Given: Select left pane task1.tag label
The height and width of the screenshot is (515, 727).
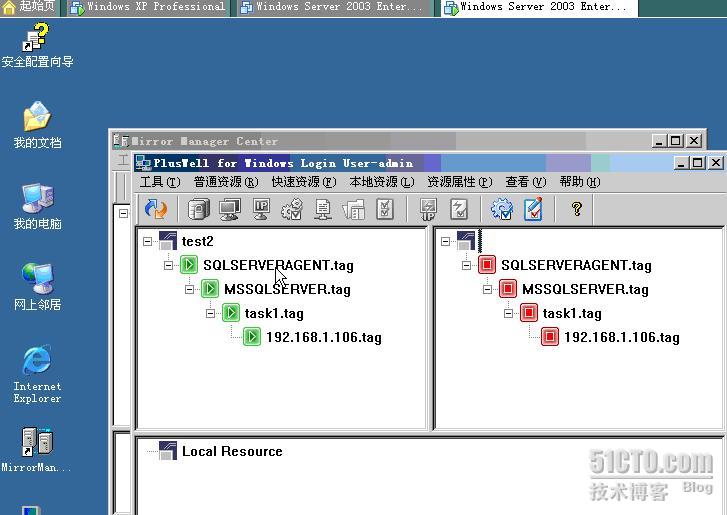Looking at the screenshot, I should point(274,313).
